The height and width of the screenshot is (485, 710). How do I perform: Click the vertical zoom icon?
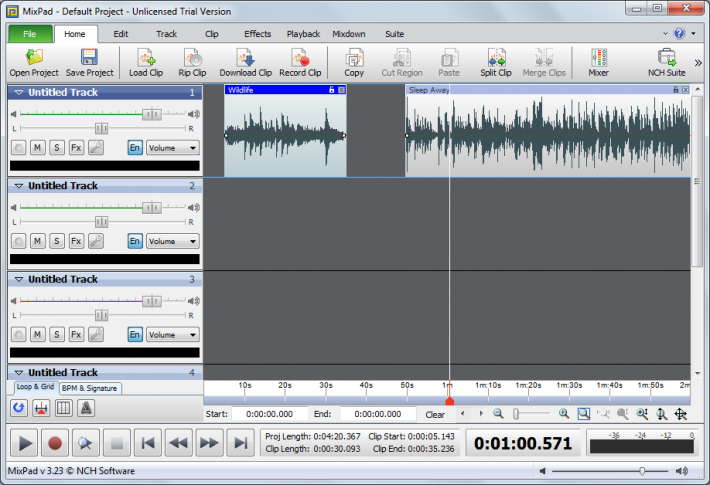[x=662, y=413]
